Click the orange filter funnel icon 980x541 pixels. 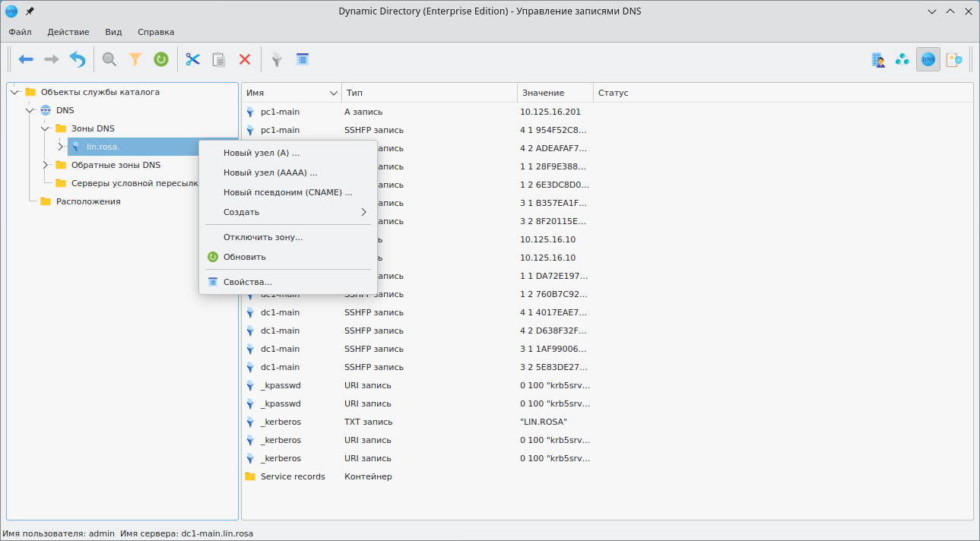[135, 59]
